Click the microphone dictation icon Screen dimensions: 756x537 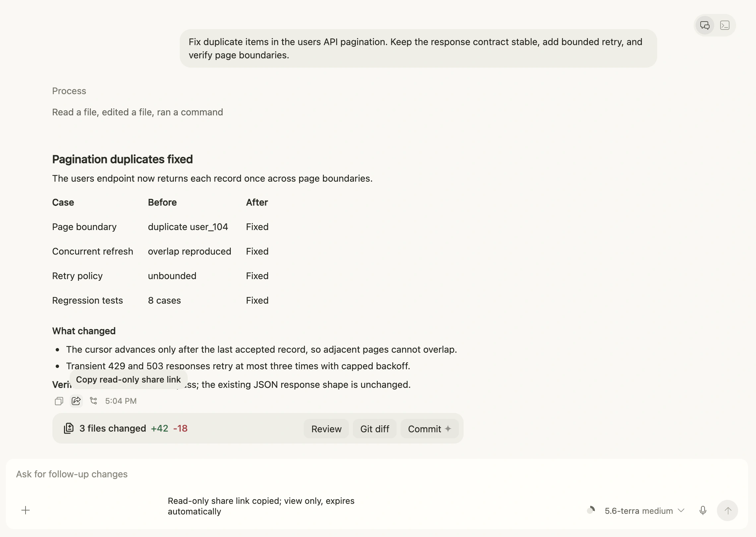point(703,510)
